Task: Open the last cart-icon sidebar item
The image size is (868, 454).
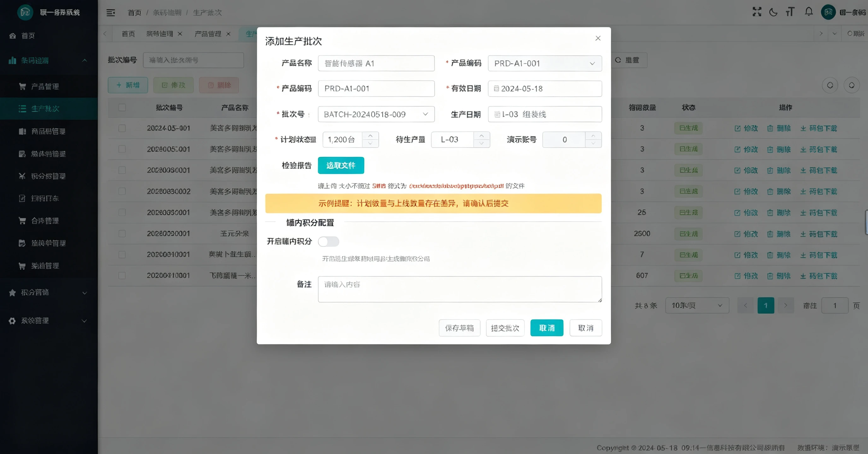Action: tap(49, 266)
